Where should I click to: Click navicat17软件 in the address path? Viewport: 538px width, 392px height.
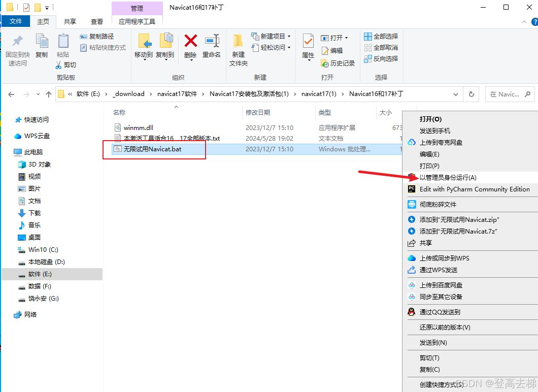177,94
